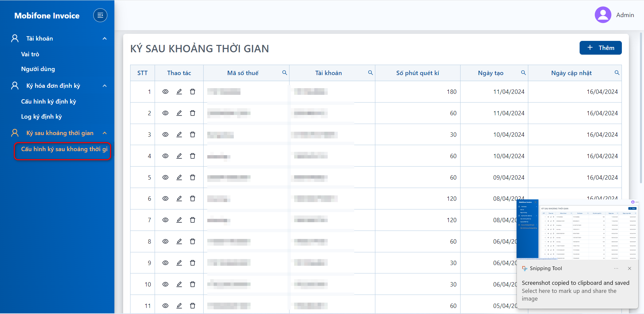644x314 pixels.
Task: Delete row 2 using its trash icon
Action: click(x=193, y=113)
